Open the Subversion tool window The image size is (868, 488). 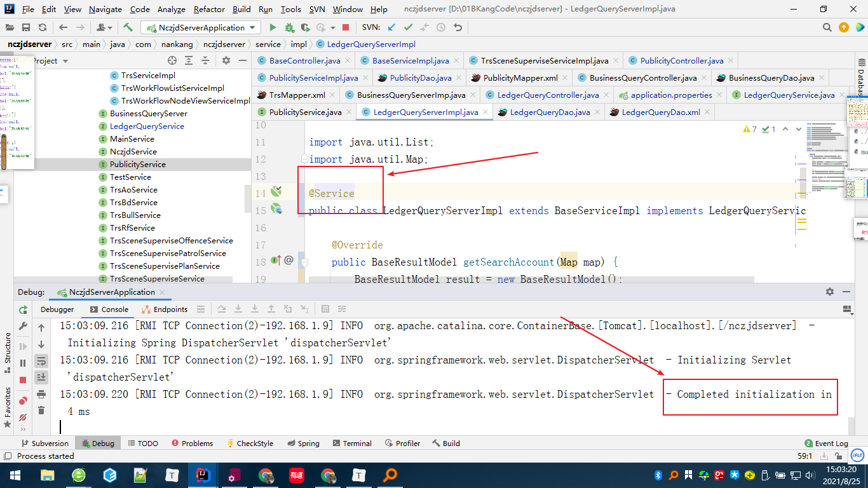(45, 444)
